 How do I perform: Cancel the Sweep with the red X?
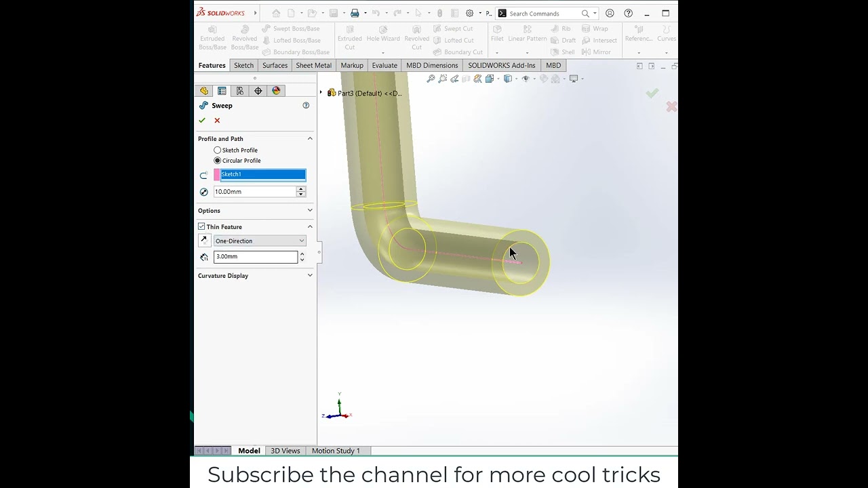[217, 121]
